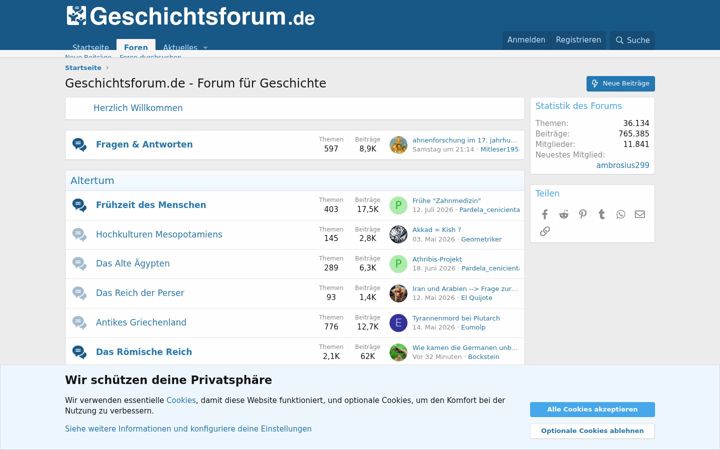Open latest thread ahnenforschung im 17. jahrhu…
Screen dimensions: 720x450
pyautogui.click(x=465, y=140)
